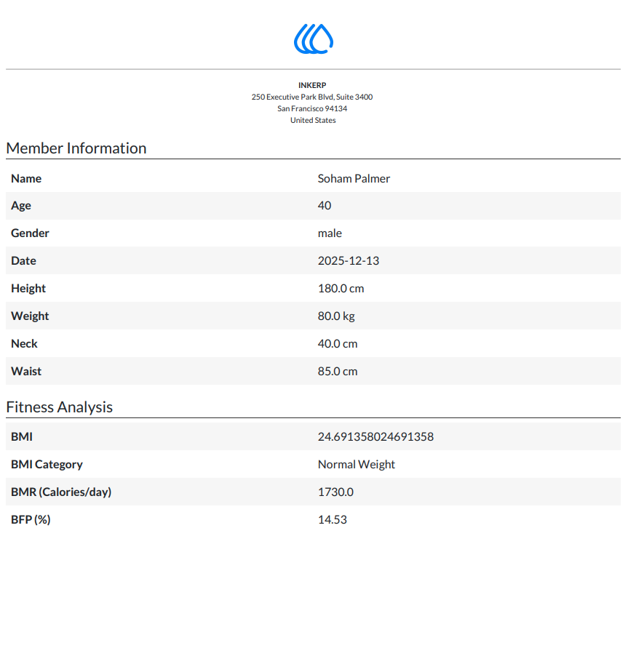Click the Neck value 40.0 cm

338,344
